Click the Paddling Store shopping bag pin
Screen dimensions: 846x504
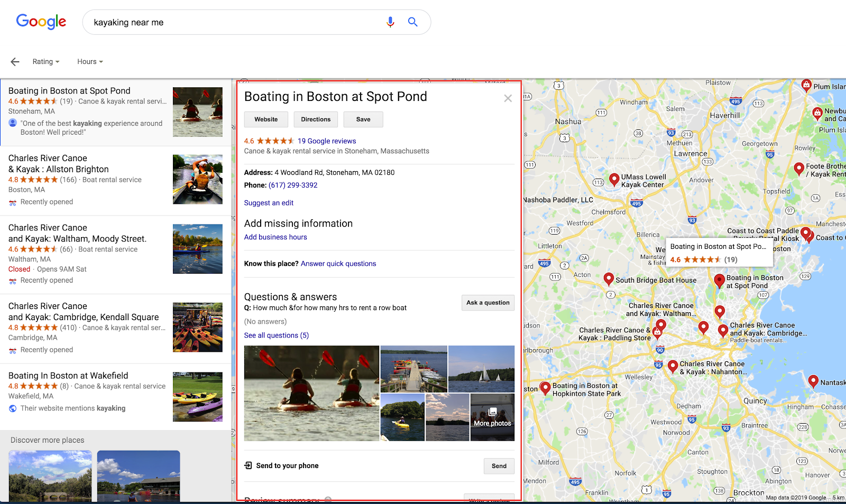click(x=657, y=333)
